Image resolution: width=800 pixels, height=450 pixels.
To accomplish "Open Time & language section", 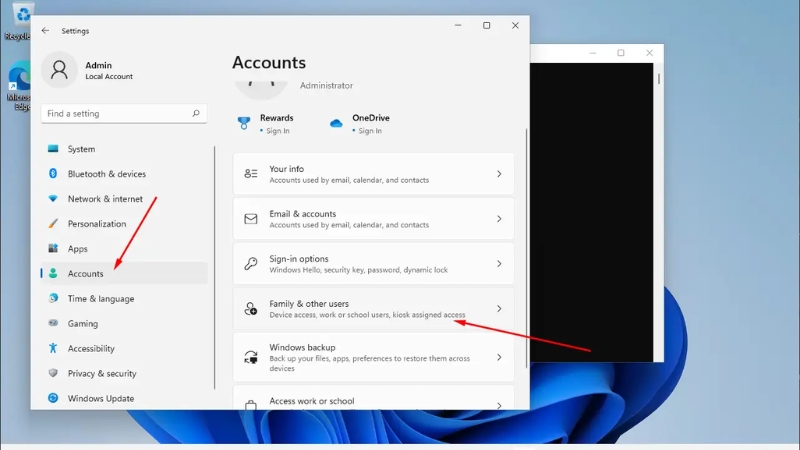I will coord(100,299).
